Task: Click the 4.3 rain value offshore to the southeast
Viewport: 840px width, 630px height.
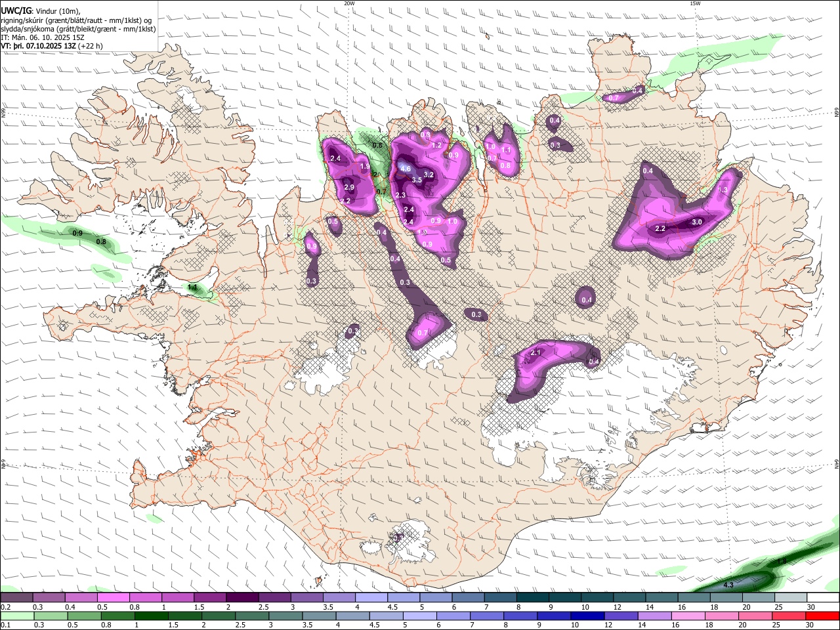Action: [728, 585]
